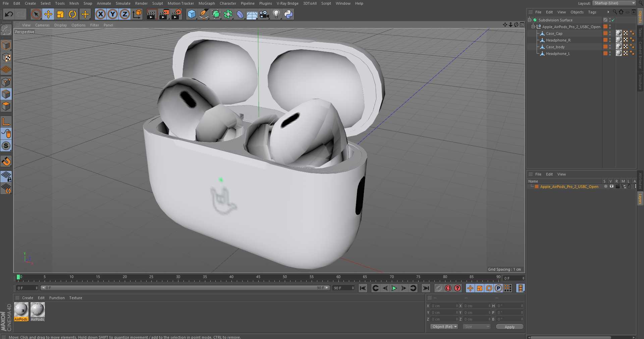Render the current view

(x=152, y=14)
